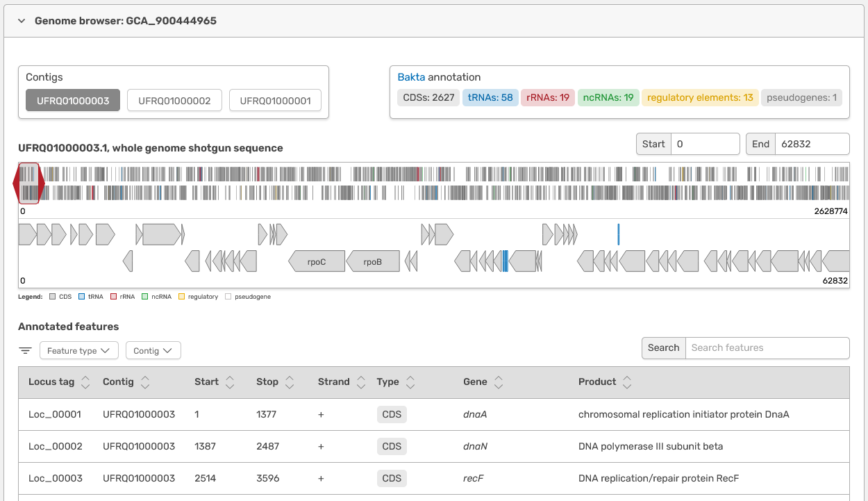Viewport: 868px width, 501px height.
Task: Click the filter lines icon above table
Action: 25,351
